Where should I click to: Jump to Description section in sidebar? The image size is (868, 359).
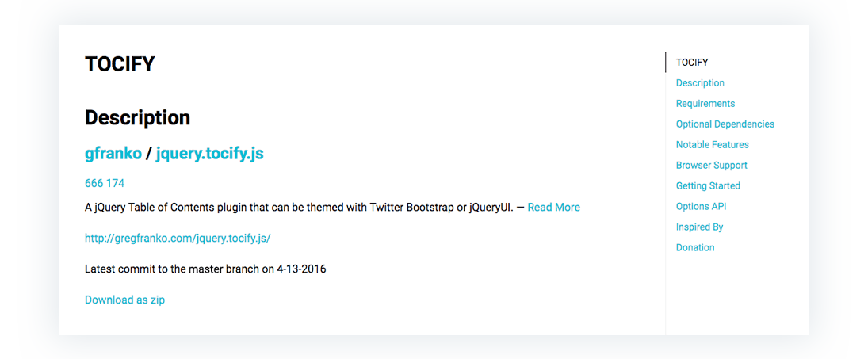[x=700, y=83]
